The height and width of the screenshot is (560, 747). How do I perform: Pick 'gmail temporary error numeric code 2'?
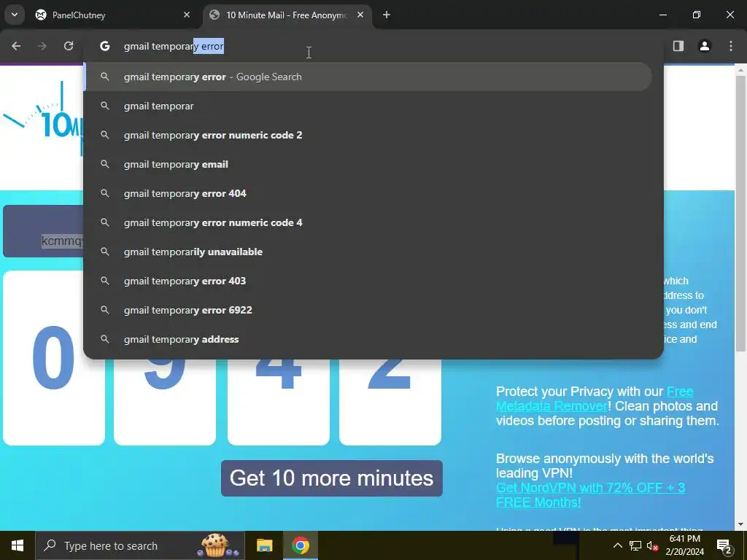tap(368, 135)
